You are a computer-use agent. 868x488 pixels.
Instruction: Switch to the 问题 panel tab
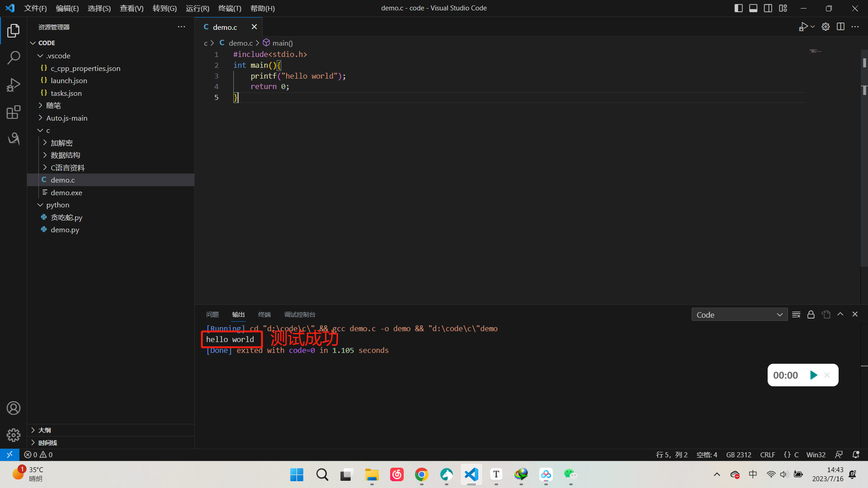pos(212,314)
